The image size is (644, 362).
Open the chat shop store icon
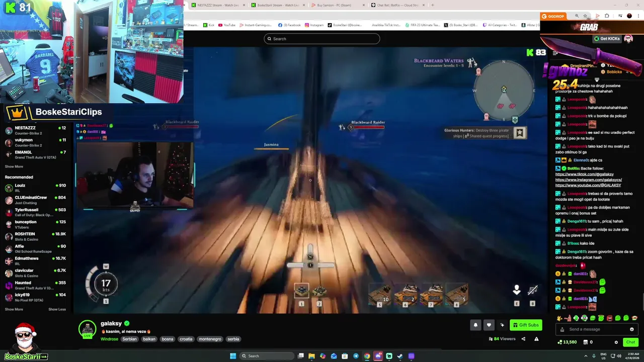click(x=586, y=342)
